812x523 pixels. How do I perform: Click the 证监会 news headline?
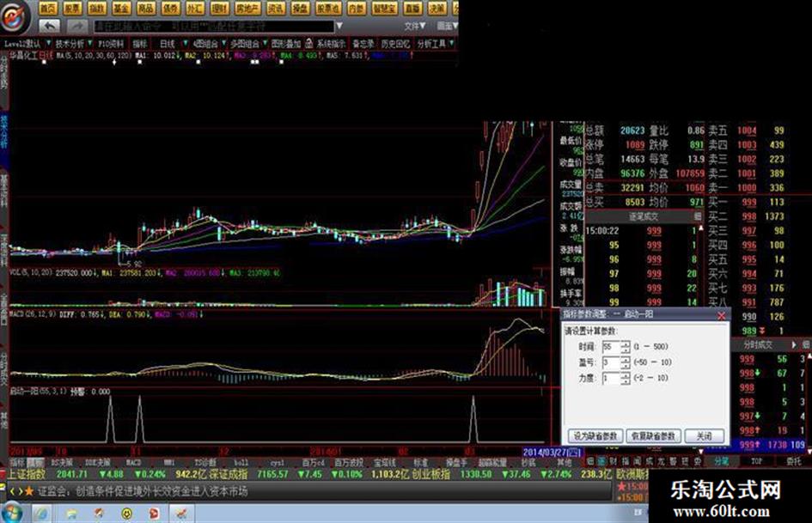(142, 491)
